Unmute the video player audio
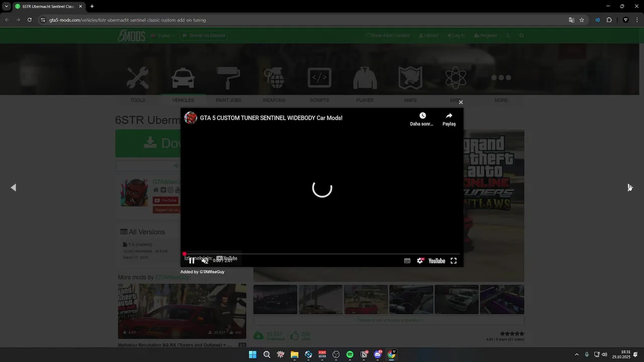The image size is (644, 362). (205, 260)
